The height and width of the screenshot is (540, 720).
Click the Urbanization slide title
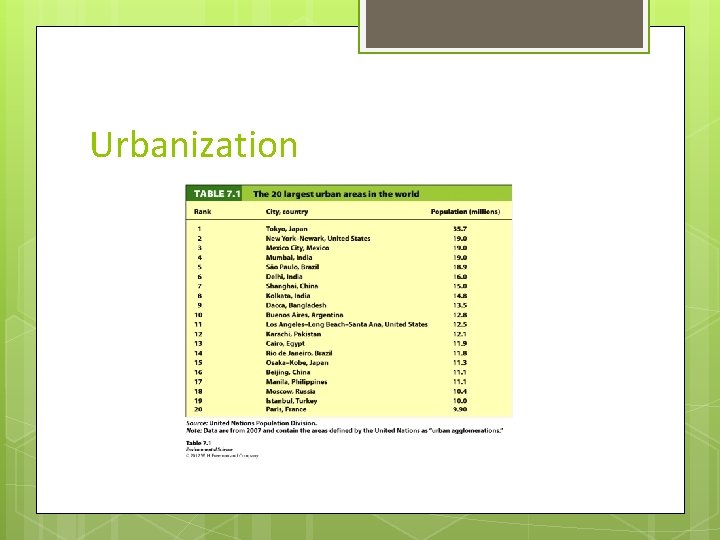[x=194, y=145]
